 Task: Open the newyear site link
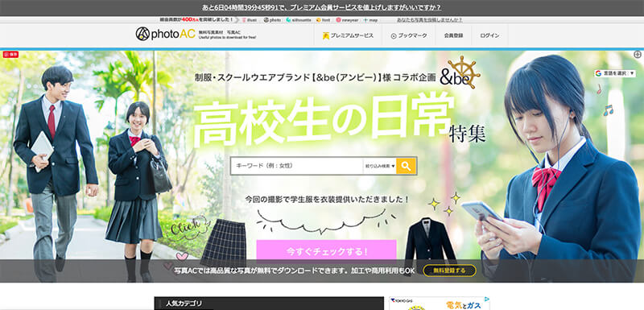click(x=348, y=19)
